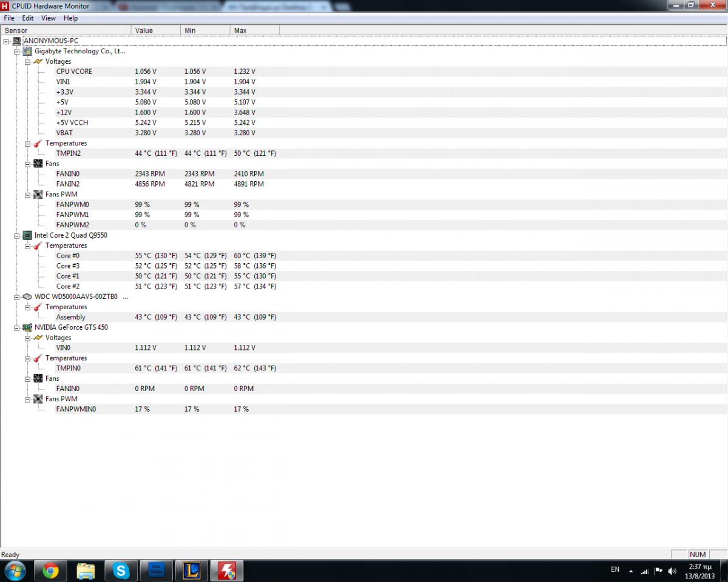Open League of Legends from the taskbar
728x582 pixels.
point(192,570)
